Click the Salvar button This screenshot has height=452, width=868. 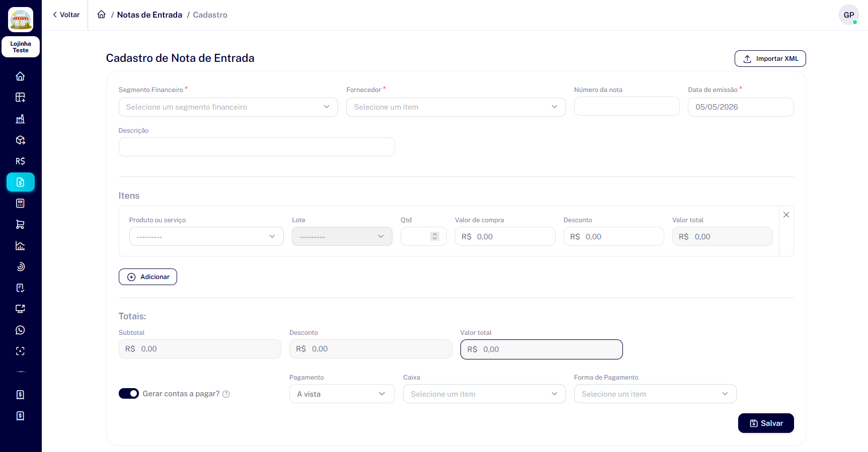pos(766,423)
